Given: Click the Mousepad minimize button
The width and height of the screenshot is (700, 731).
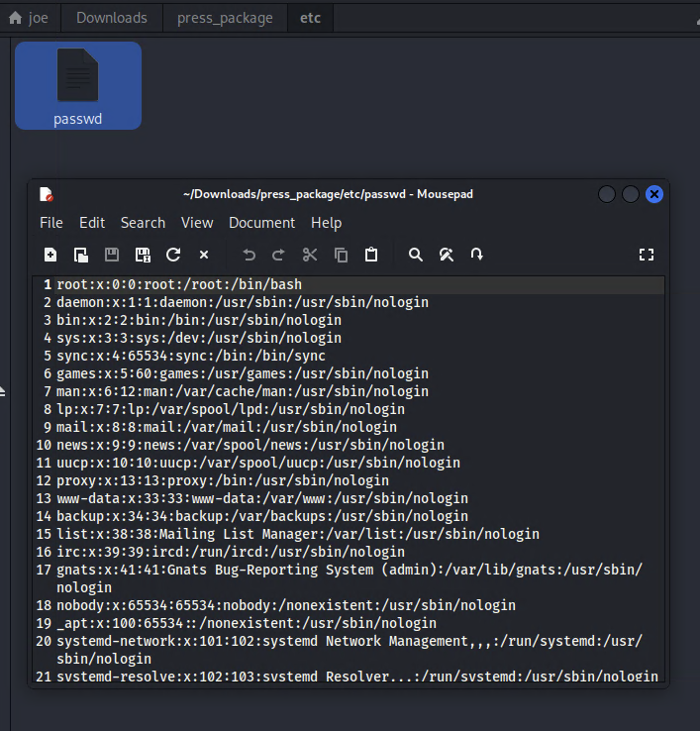Looking at the screenshot, I should tap(607, 194).
